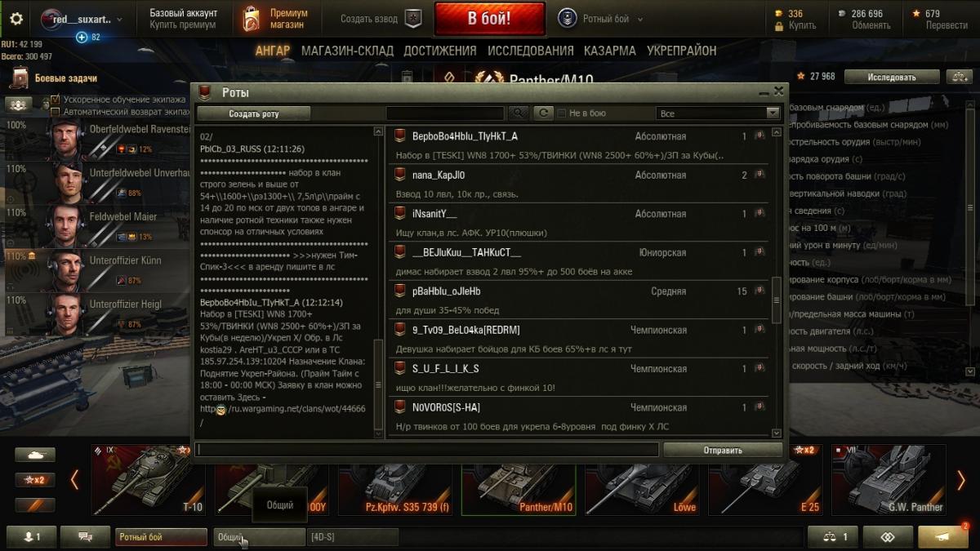Click the platoon shield icon beside Создать взвод
The width and height of the screenshot is (980, 551).
414,19
